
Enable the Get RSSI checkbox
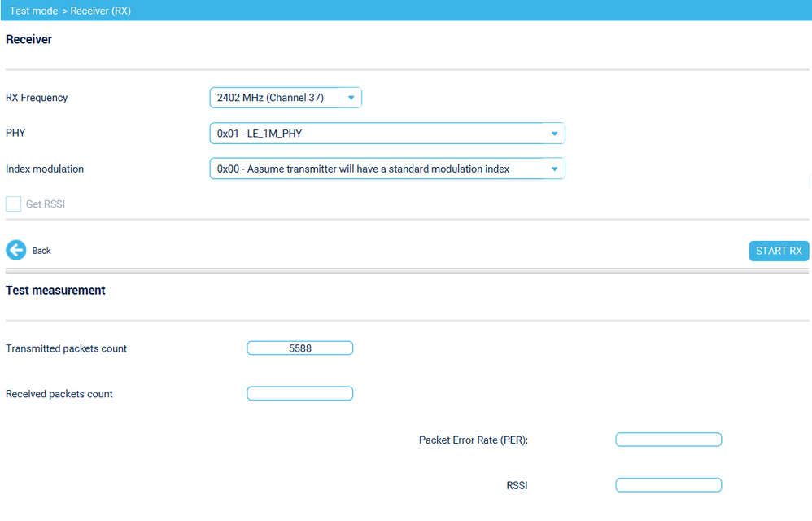tap(14, 204)
